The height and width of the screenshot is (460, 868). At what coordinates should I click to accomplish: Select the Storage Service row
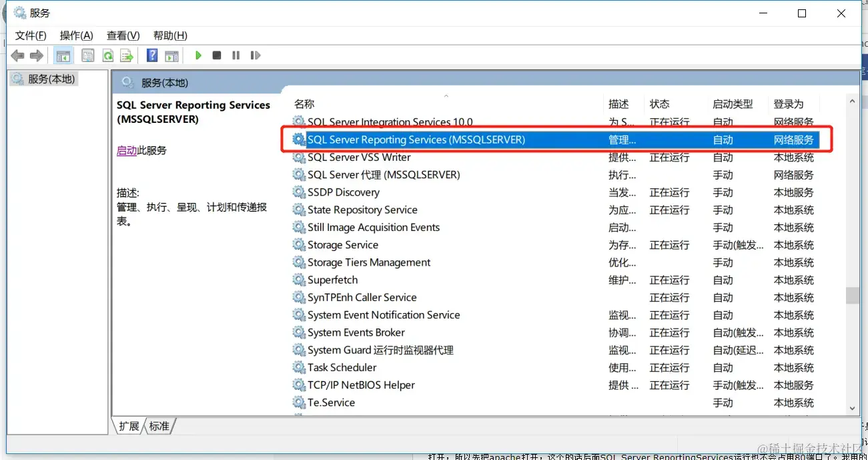pyautogui.click(x=555, y=245)
